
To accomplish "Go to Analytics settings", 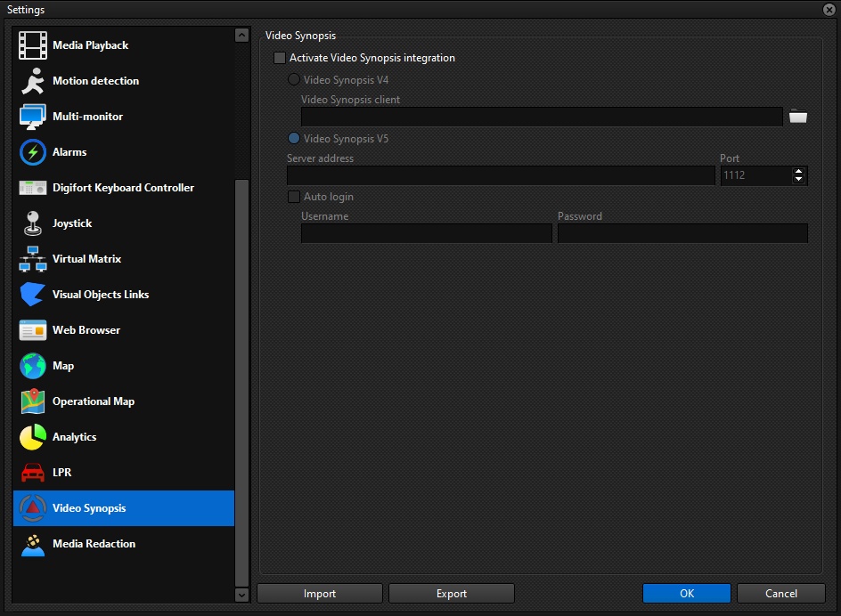I will [x=123, y=437].
